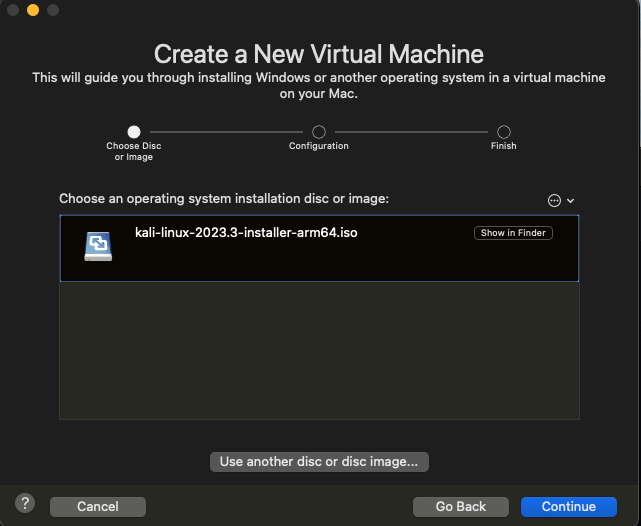
Task: Click the Help question mark button
Action: (26, 503)
